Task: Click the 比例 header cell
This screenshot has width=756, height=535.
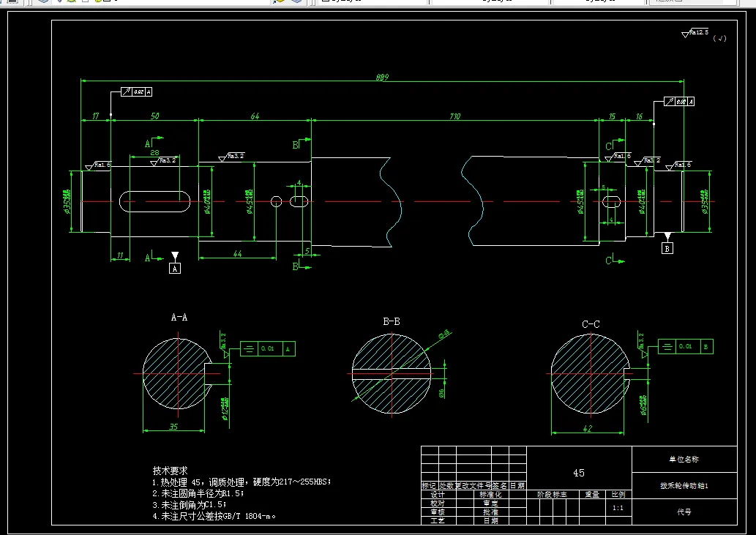Action: [x=618, y=495]
